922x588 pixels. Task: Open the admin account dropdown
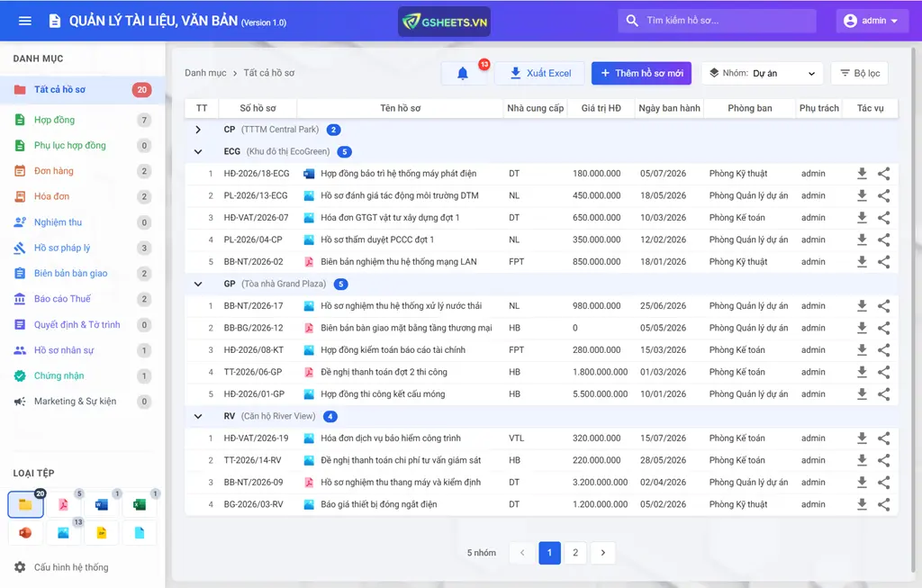[872, 21]
